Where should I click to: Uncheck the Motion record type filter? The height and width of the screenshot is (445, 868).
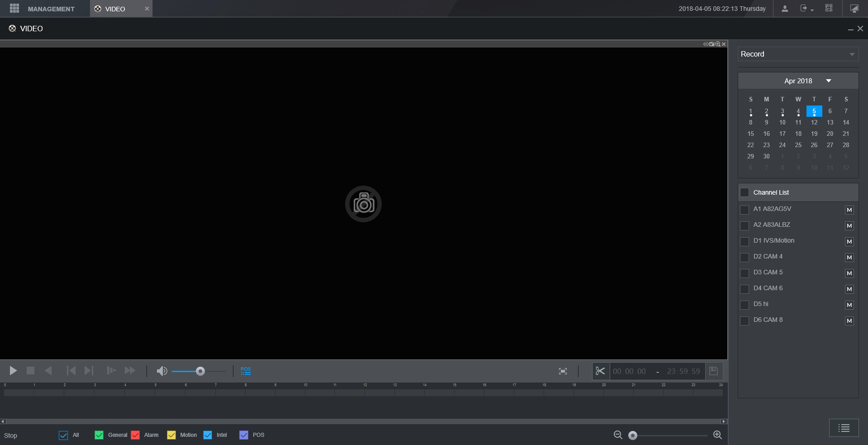pyautogui.click(x=171, y=435)
